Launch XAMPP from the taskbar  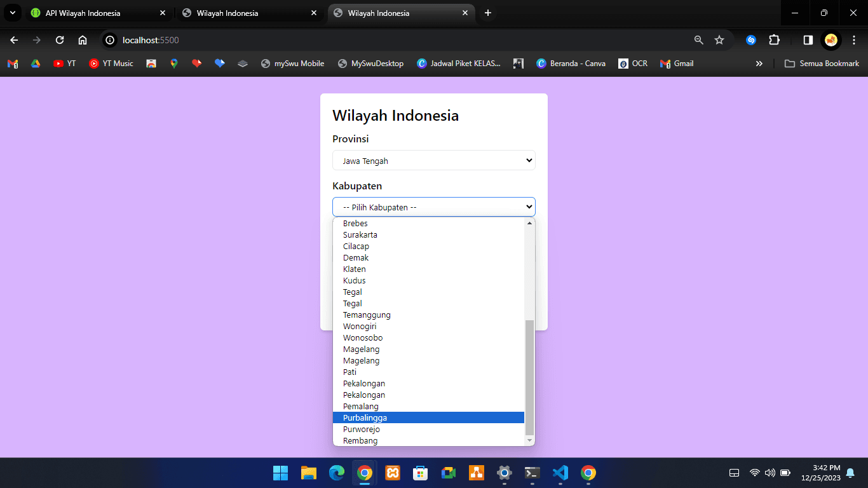(x=393, y=473)
